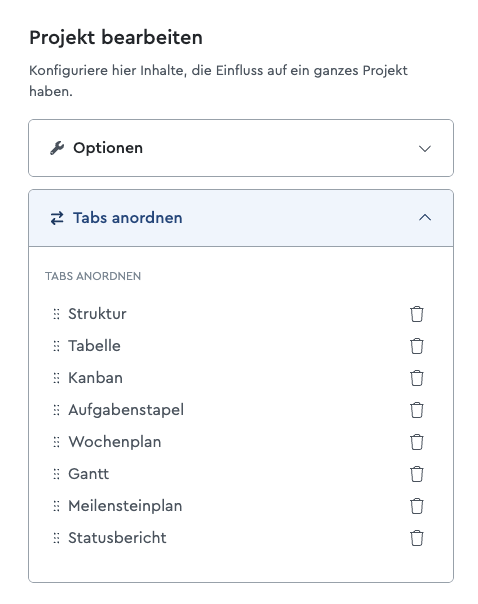The image size is (478, 604).
Task: Remove the Tabelle tab via trash icon
Action: pyautogui.click(x=416, y=346)
